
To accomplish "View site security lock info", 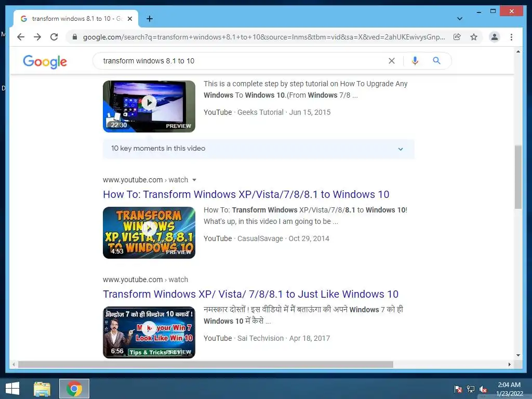I will tap(75, 37).
